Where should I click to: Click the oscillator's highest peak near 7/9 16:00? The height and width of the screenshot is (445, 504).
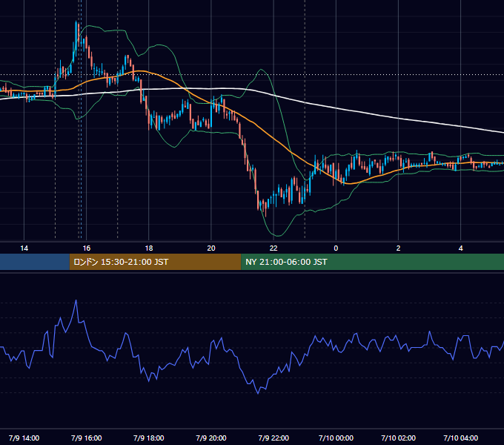[76, 300]
